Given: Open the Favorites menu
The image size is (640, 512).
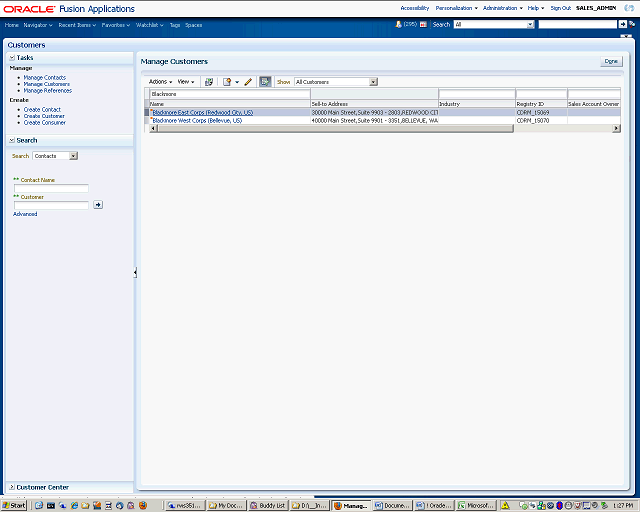Looking at the screenshot, I should [x=116, y=25].
